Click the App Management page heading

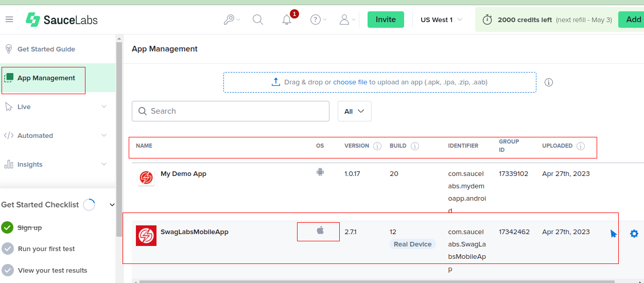pyautogui.click(x=165, y=49)
